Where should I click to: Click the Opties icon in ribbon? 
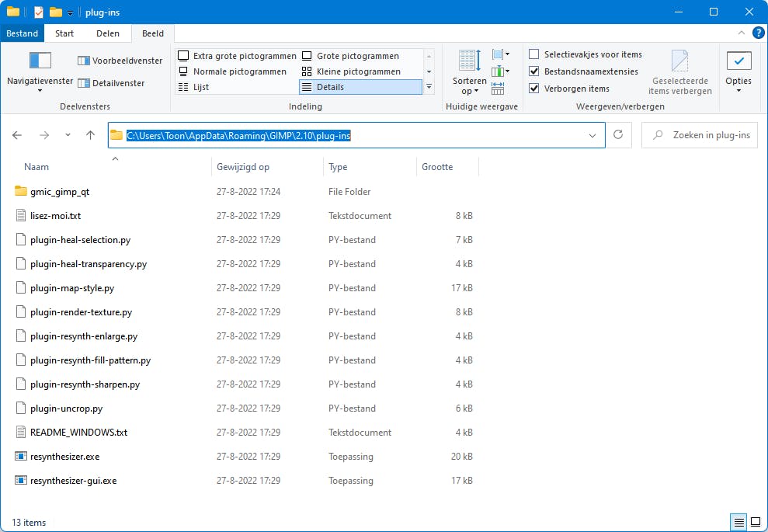[738, 61]
